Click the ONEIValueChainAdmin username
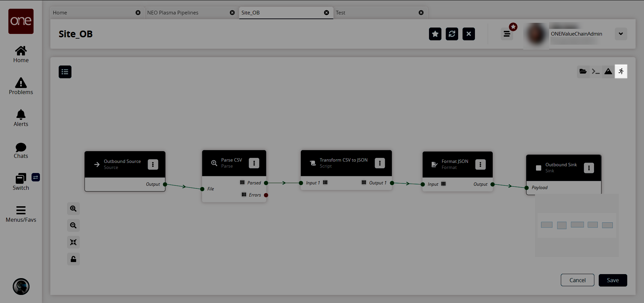This screenshot has width=644, height=303. (x=576, y=34)
